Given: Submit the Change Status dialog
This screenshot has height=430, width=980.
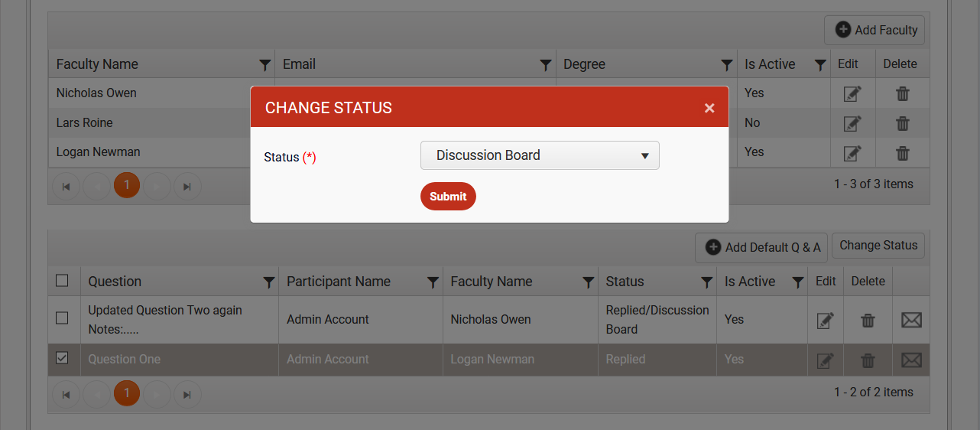Looking at the screenshot, I should pyautogui.click(x=448, y=197).
